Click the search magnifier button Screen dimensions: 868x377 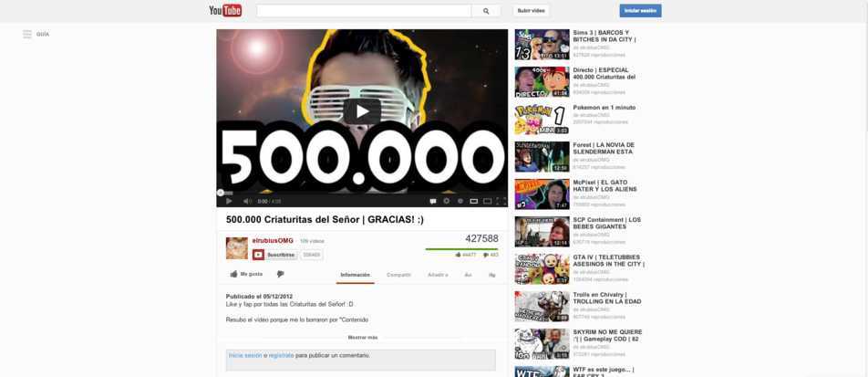[x=485, y=11]
